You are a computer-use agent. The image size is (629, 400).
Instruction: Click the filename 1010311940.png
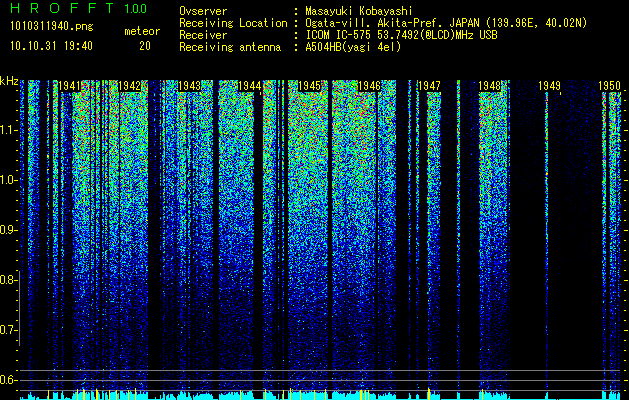52,26
